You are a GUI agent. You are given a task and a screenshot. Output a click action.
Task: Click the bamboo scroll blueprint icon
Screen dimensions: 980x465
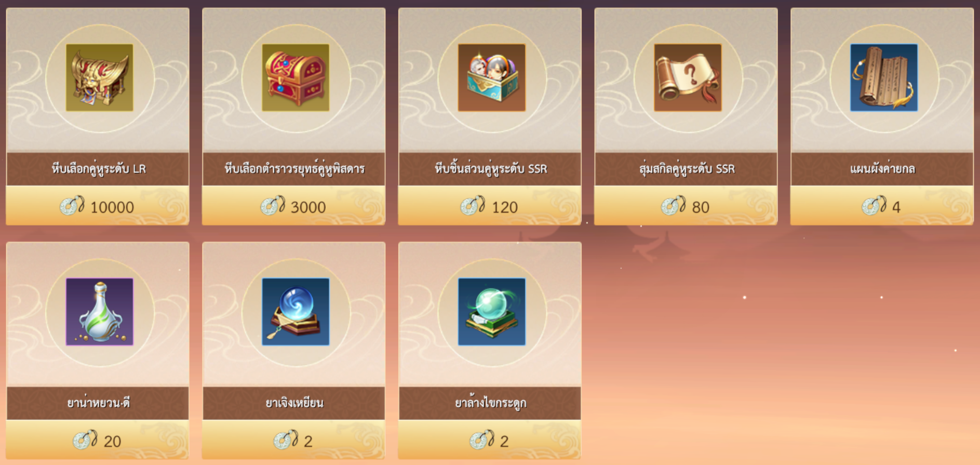point(883,77)
